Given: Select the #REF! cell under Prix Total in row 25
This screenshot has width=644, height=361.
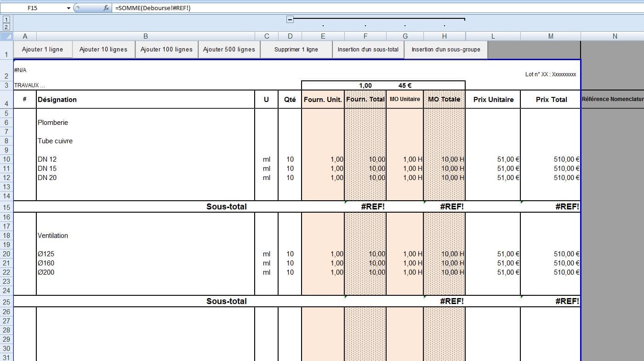Looking at the screenshot, I should [x=550, y=301].
